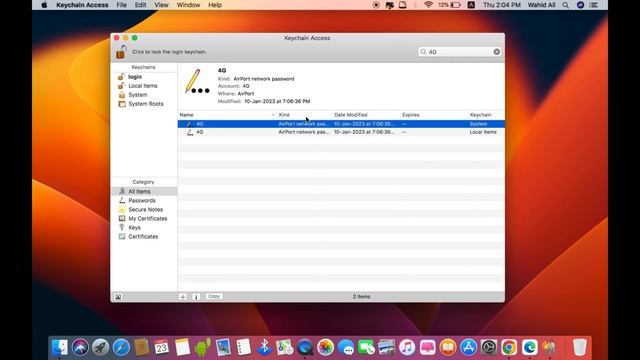
Task: Open System Preferences from the Dock
Action: click(x=489, y=347)
